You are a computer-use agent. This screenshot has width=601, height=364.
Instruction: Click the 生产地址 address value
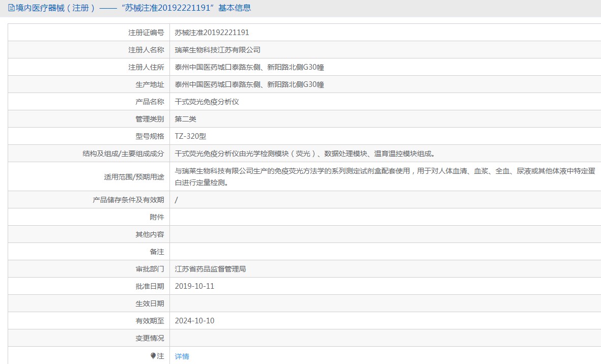coord(249,84)
